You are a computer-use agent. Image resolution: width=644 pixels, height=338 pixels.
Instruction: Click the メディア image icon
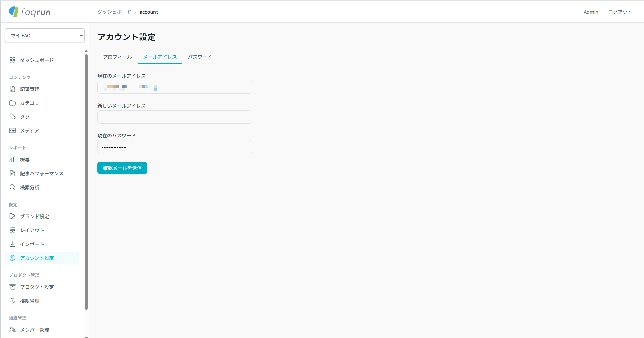pos(12,130)
